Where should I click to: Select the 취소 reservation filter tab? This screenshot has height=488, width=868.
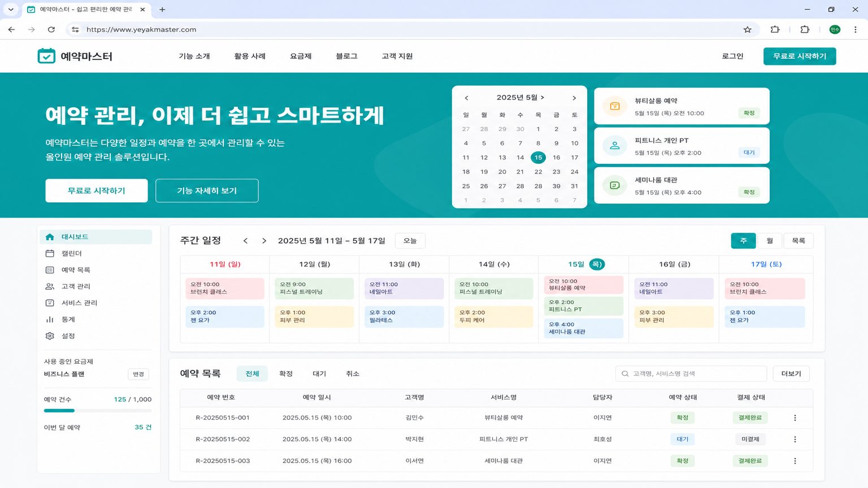pyautogui.click(x=353, y=373)
